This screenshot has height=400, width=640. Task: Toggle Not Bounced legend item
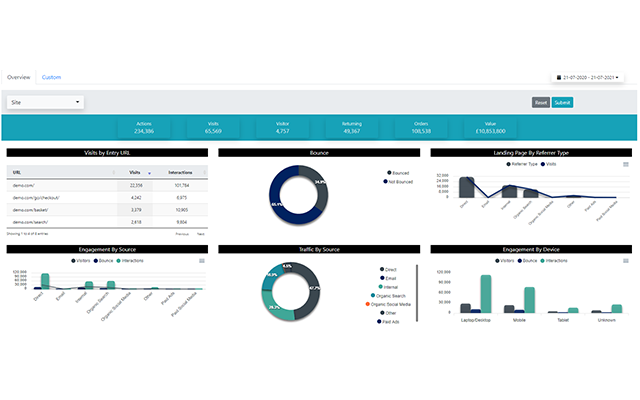click(398, 182)
